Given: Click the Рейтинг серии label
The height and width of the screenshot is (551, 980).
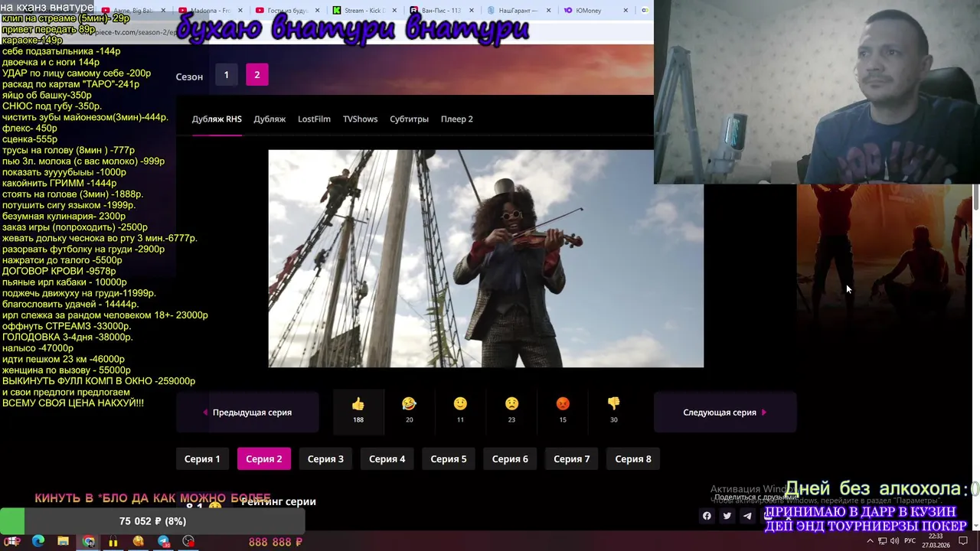Looking at the screenshot, I should pos(279,502).
